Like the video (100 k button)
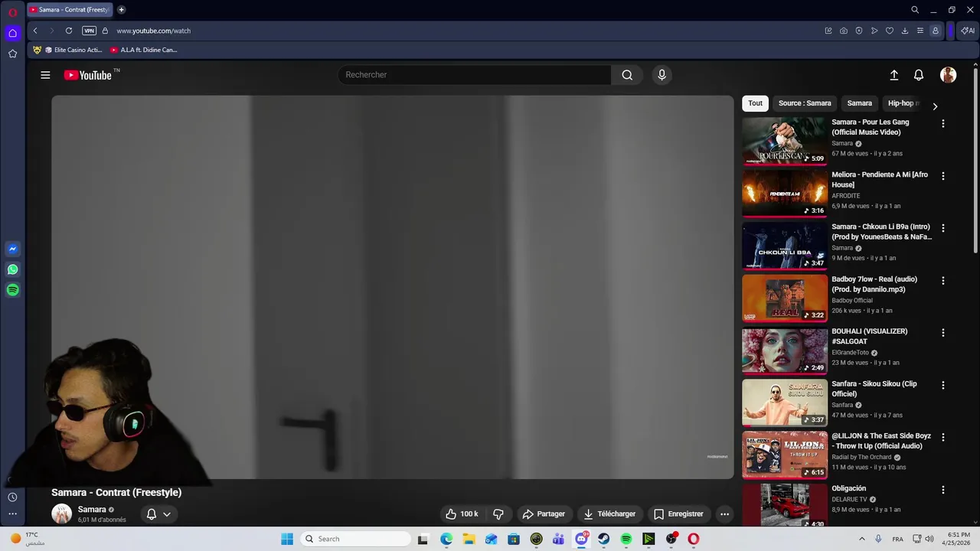Screen dimensions: 980x551 pos(462,514)
